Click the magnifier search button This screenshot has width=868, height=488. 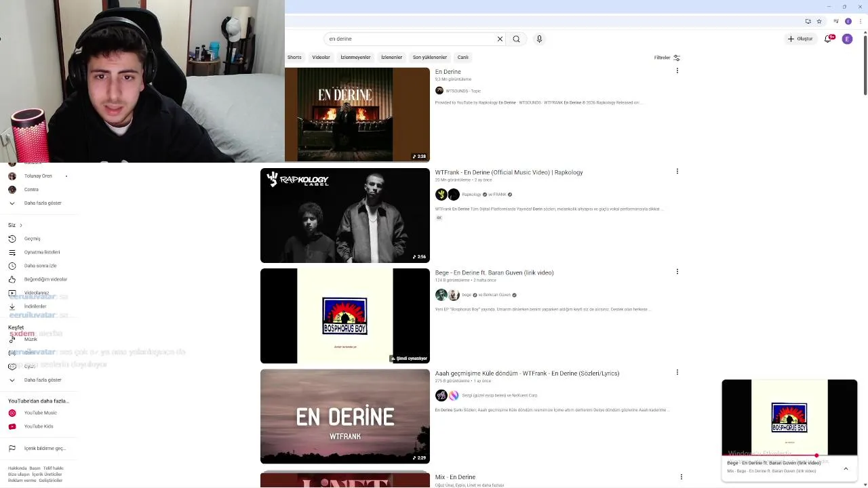pos(516,39)
